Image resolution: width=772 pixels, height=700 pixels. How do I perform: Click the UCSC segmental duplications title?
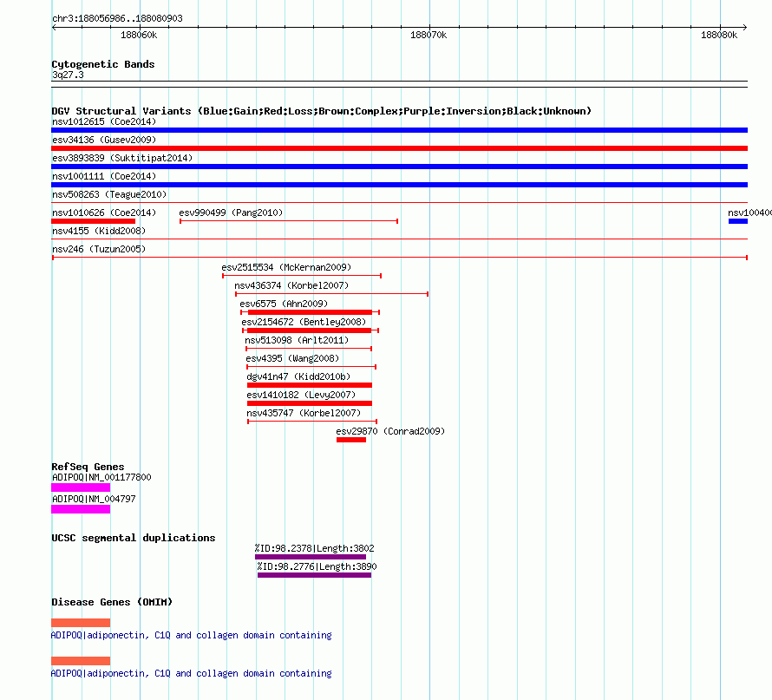coord(133,538)
